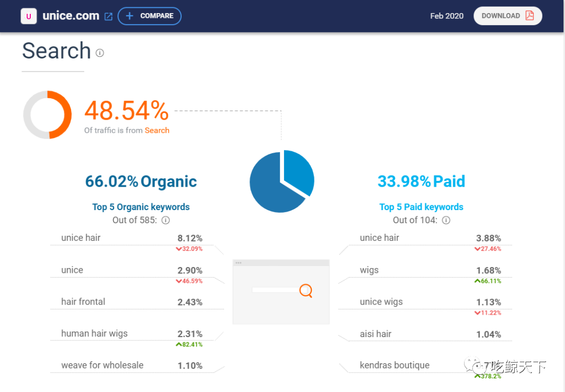Click the 32.09% decrease change value
This screenshot has width=565, height=392.
coord(189,249)
